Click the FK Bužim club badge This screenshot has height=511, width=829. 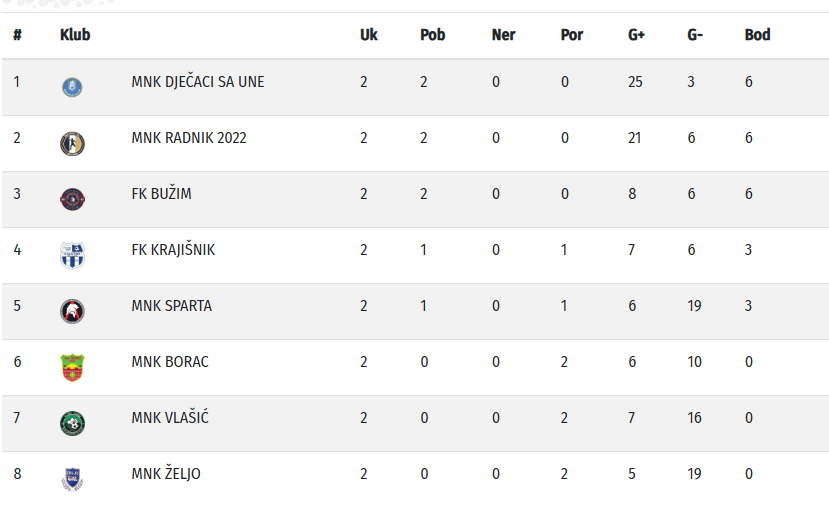tap(72, 199)
